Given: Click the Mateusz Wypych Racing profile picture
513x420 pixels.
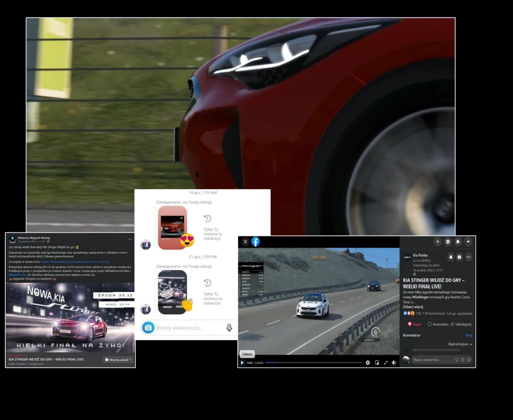Looking at the screenshot, I should click(13, 240).
